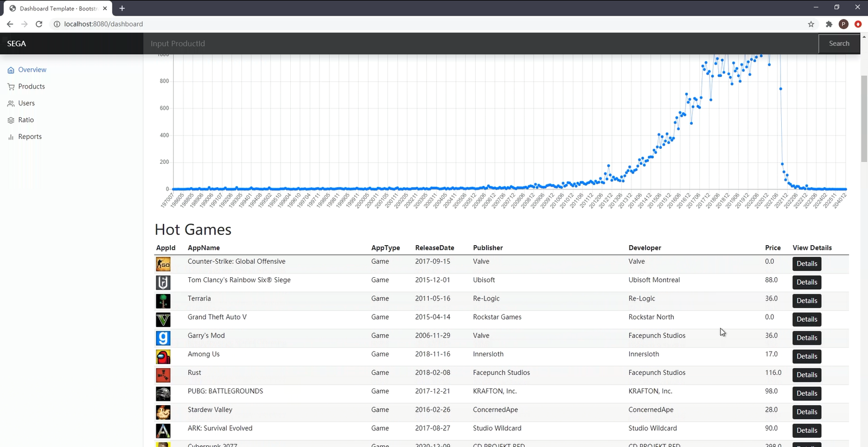
Task: Click the 116.0 price value
Action: 773,373
